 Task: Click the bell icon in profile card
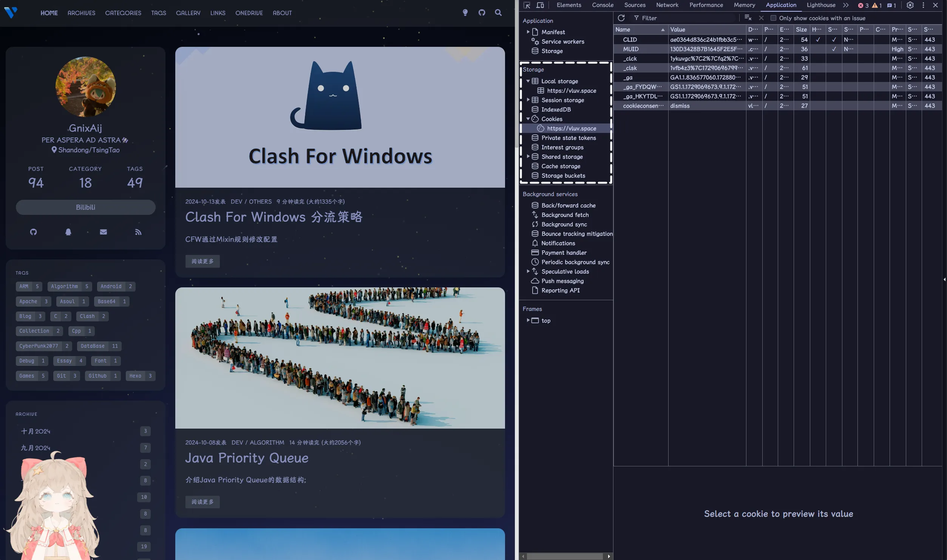pyautogui.click(x=68, y=232)
